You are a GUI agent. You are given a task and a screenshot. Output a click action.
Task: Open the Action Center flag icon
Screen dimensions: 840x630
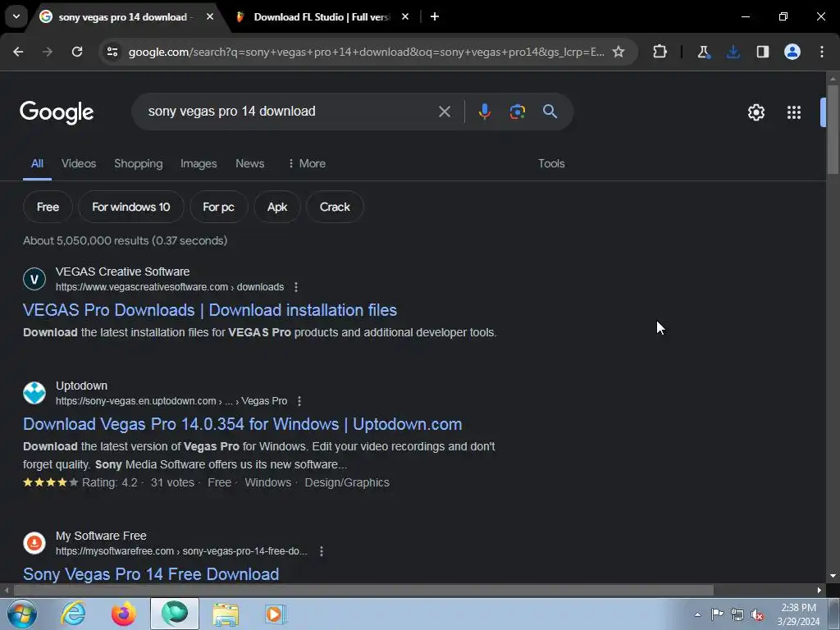(717, 614)
